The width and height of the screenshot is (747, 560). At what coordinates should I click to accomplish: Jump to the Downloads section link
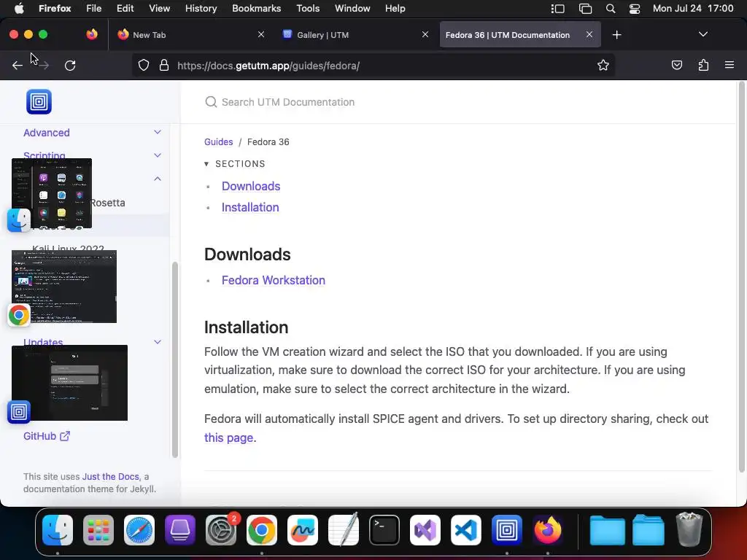click(251, 186)
